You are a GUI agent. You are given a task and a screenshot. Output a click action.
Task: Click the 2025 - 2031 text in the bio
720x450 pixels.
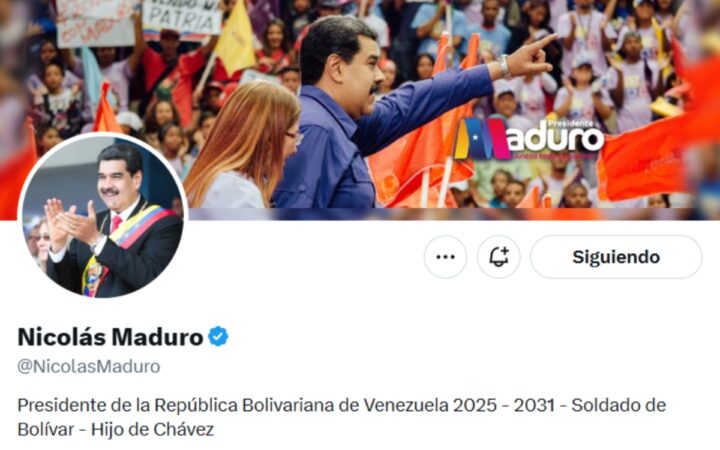(x=504, y=405)
